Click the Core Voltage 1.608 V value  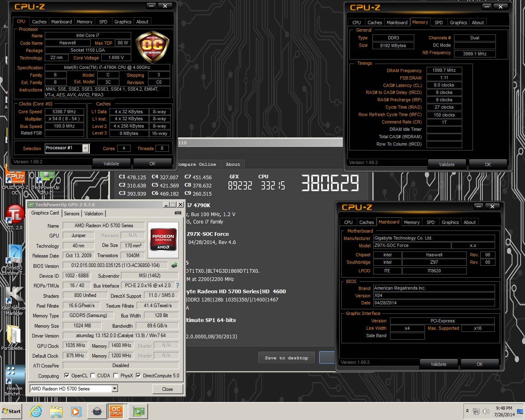click(x=116, y=57)
